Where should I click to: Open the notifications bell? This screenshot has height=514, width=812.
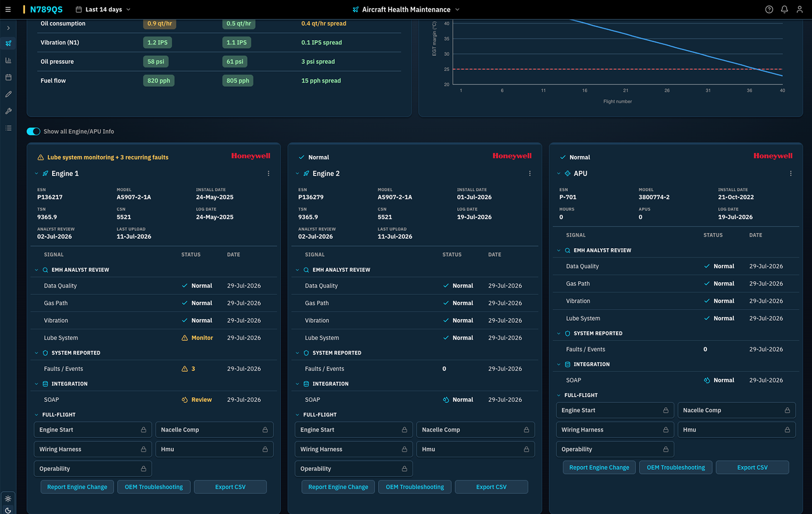coord(784,9)
